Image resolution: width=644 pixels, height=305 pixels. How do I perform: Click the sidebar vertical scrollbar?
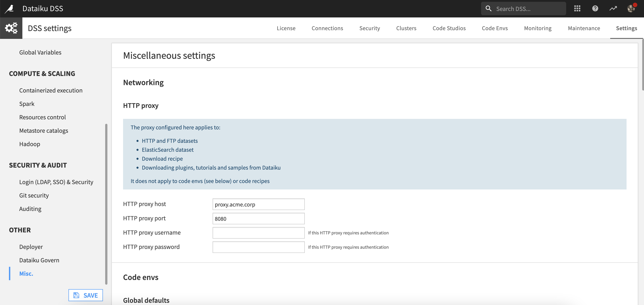[x=106, y=204]
